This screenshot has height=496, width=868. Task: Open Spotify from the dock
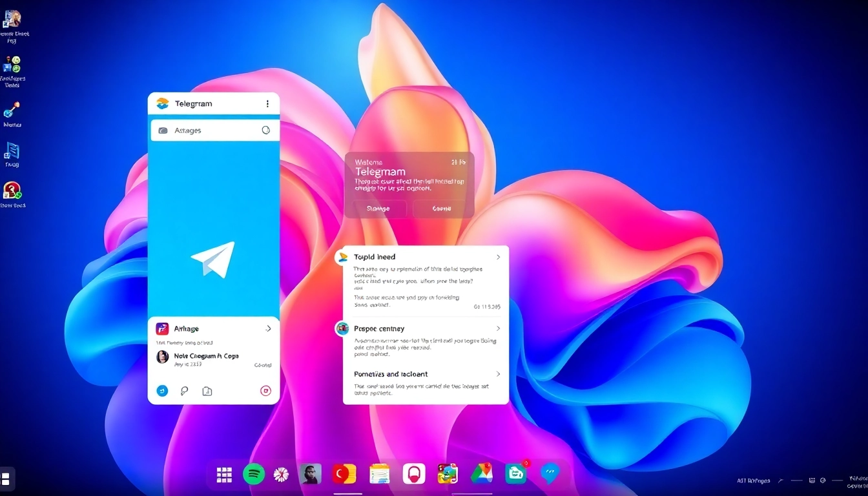[254, 474]
